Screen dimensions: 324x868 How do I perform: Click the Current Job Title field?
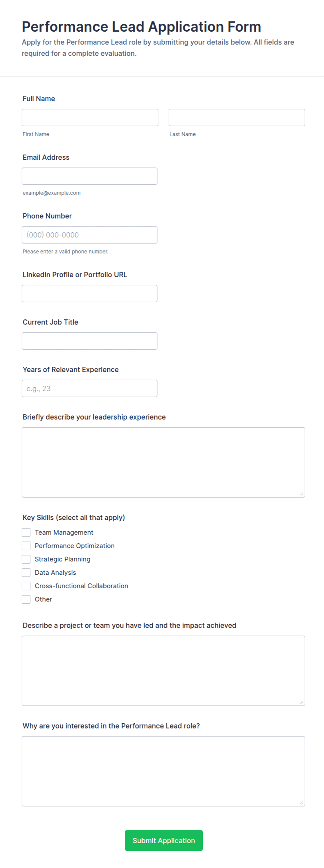[x=90, y=341]
